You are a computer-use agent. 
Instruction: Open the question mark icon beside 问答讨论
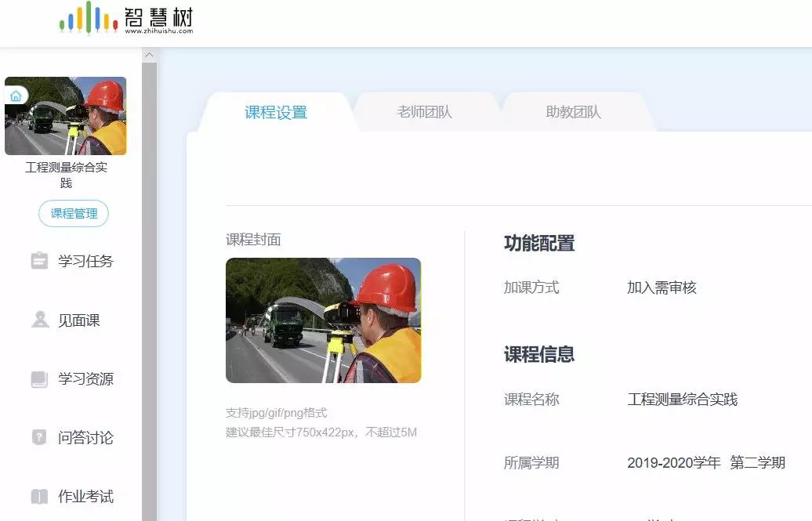[39, 437]
